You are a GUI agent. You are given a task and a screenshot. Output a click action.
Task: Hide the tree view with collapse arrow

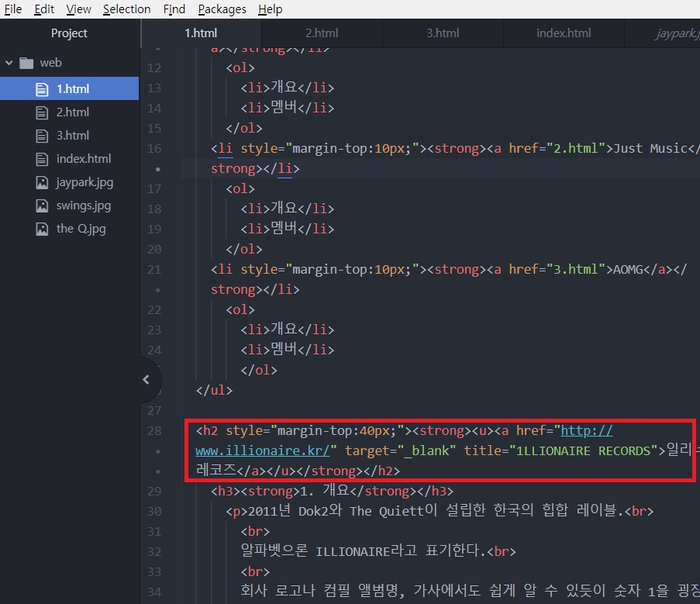tap(147, 380)
